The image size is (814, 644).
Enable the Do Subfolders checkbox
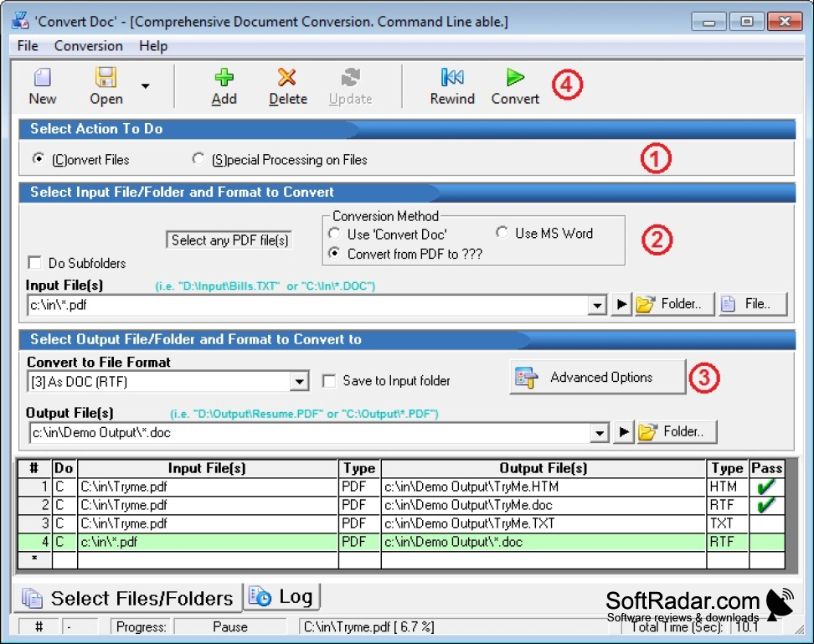point(35,263)
